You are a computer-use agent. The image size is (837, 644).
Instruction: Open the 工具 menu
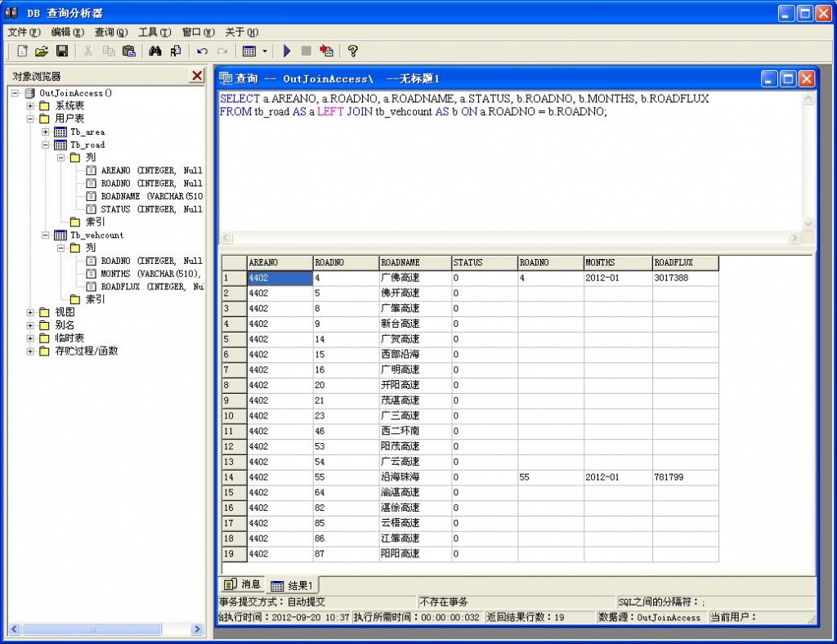click(150, 30)
